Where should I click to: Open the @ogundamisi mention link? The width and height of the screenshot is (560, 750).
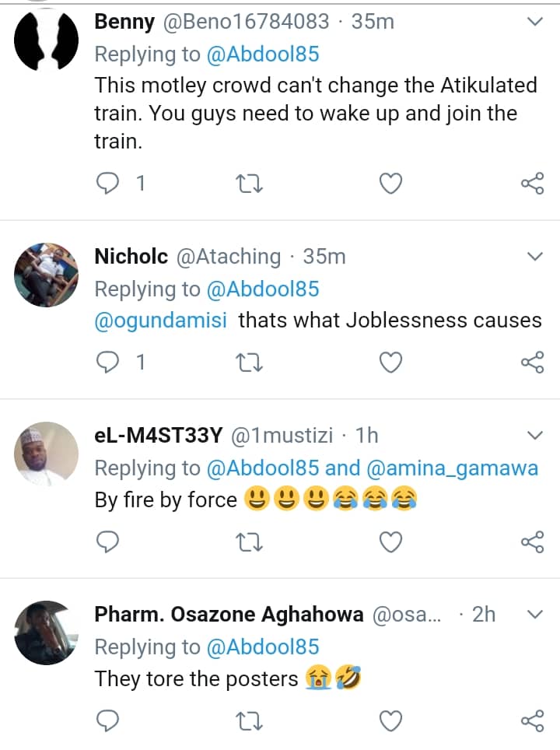[x=161, y=321]
